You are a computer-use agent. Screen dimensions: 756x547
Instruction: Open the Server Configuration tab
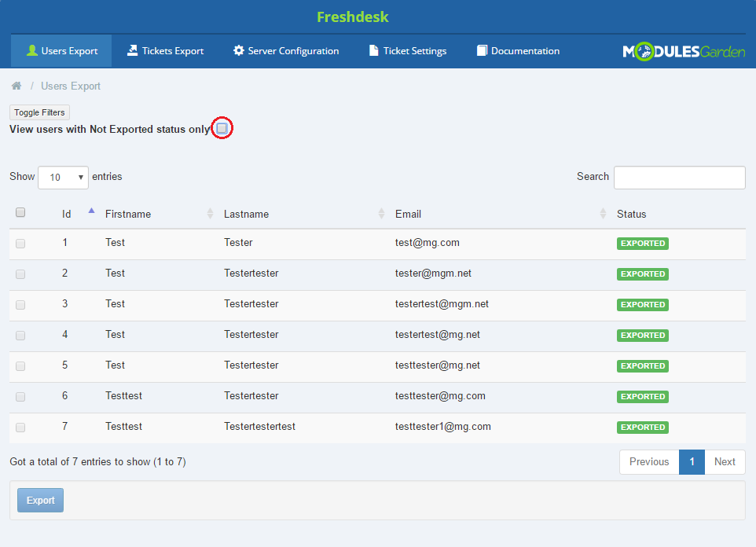click(x=286, y=50)
